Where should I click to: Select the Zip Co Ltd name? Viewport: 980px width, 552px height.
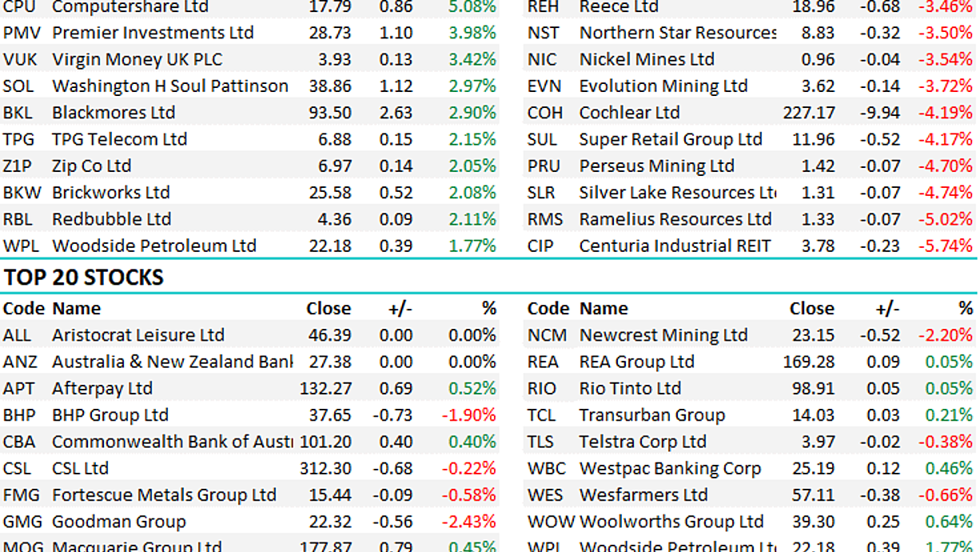coord(91,166)
